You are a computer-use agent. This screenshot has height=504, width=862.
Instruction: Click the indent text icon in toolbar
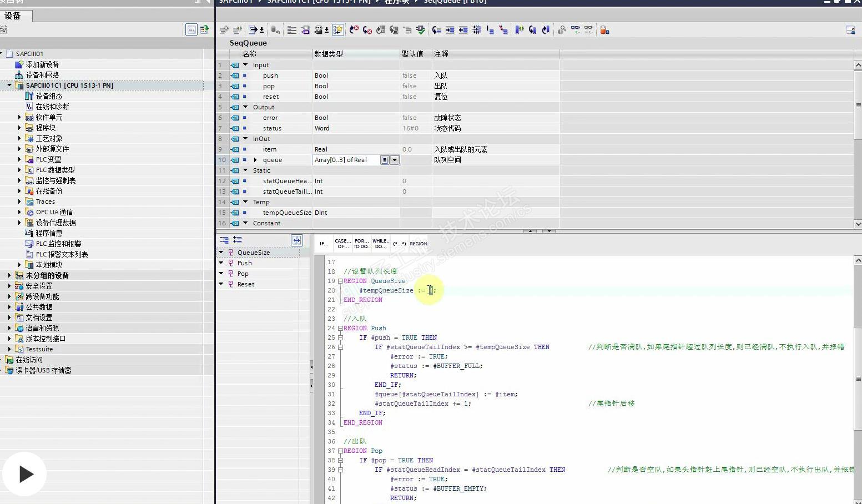(x=450, y=30)
